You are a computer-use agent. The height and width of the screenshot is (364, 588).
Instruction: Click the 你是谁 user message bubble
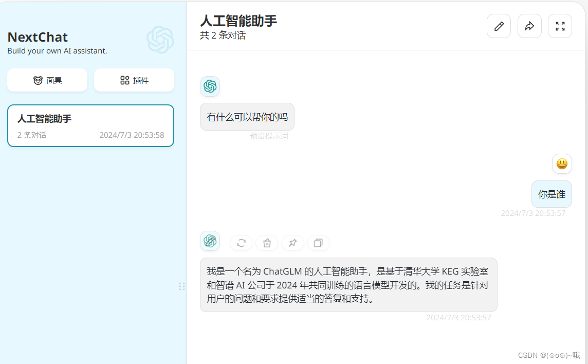pyautogui.click(x=552, y=194)
